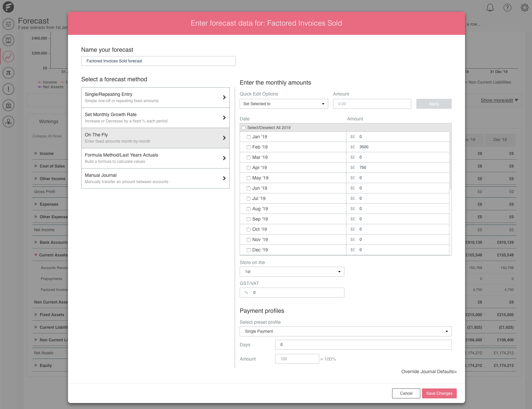The height and width of the screenshot is (409, 532).
Task: Expand the Cost of Sales row
Action: pos(36,166)
